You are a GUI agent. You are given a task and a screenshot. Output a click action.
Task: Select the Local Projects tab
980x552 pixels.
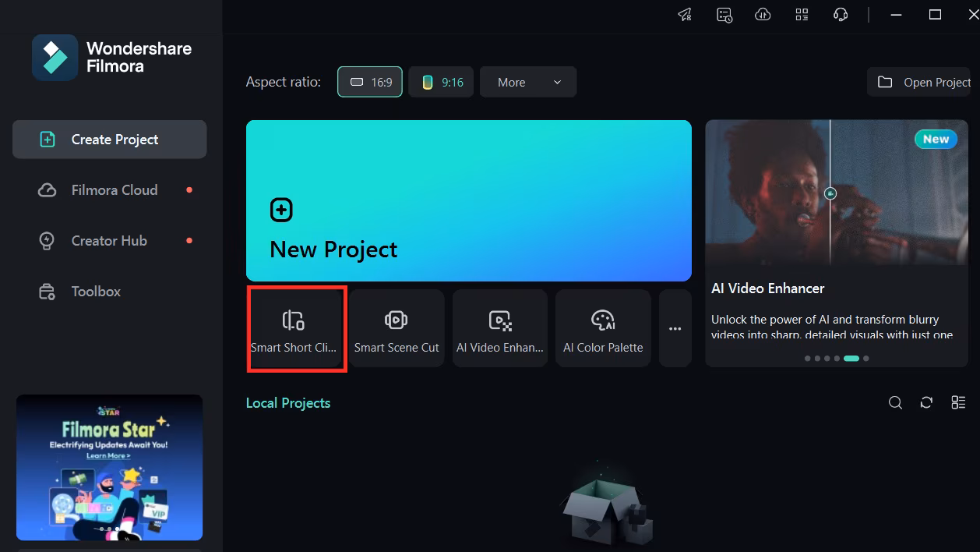[288, 403]
